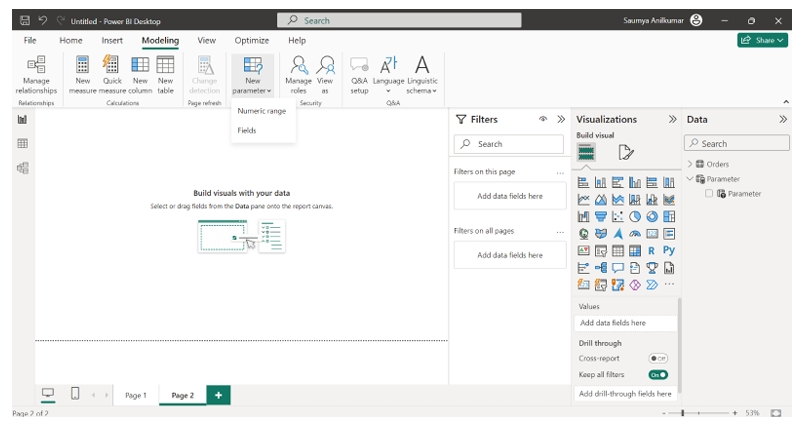Viewport: 812px width, 429px height.
Task: Select the Funnel chart visual
Action: click(x=600, y=217)
